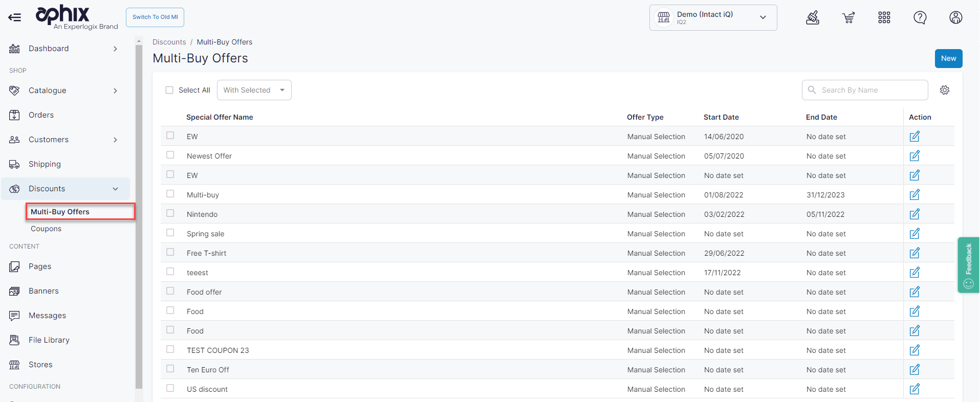This screenshot has width=980, height=402.
Task: Click Switch To Old MI button
Action: point(155,17)
